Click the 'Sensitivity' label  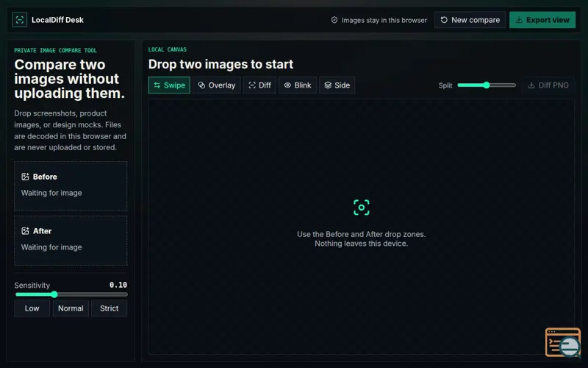[x=32, y=286]
